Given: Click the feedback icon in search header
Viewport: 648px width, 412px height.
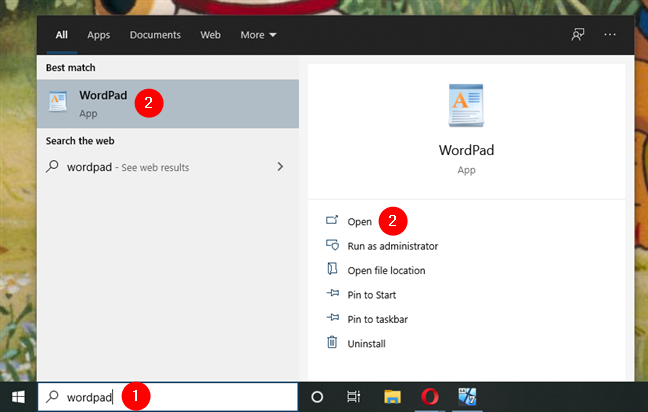Looking at the screenshot, I should (577, 34).
